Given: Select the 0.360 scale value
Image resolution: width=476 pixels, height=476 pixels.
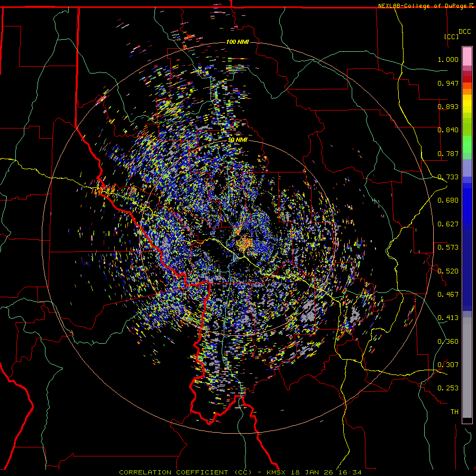Looking at the screenshot, I should tap(448, 342).
